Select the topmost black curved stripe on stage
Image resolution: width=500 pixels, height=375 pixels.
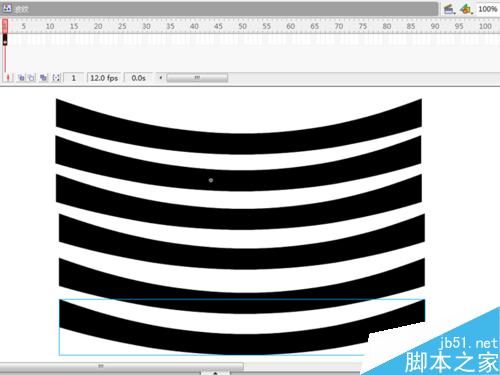tap(239, 143)
